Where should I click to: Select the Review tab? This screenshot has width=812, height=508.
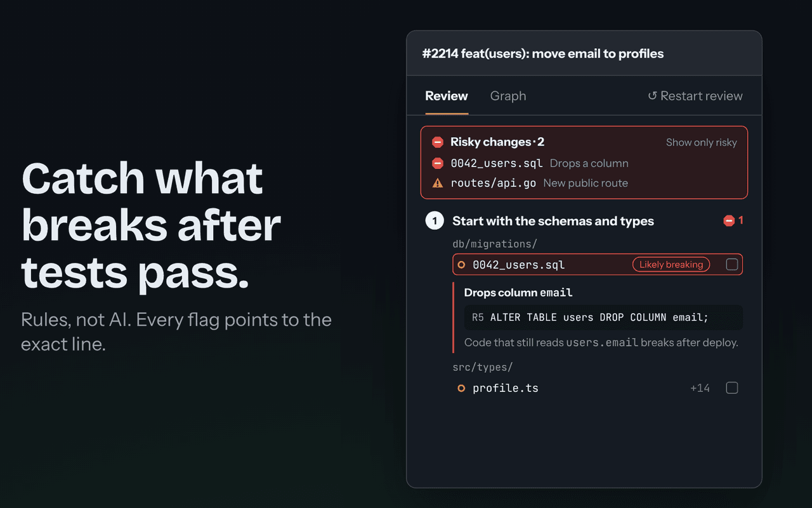[x=447, y=96]
